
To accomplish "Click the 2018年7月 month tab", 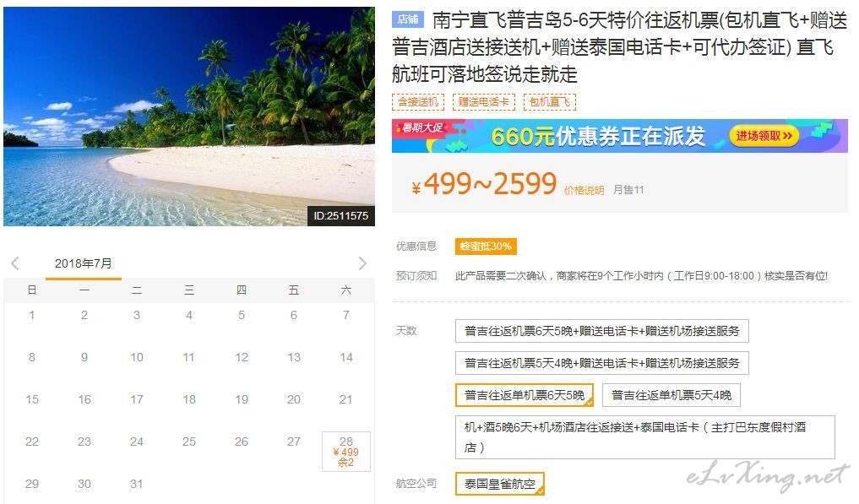I will [84, 263].
